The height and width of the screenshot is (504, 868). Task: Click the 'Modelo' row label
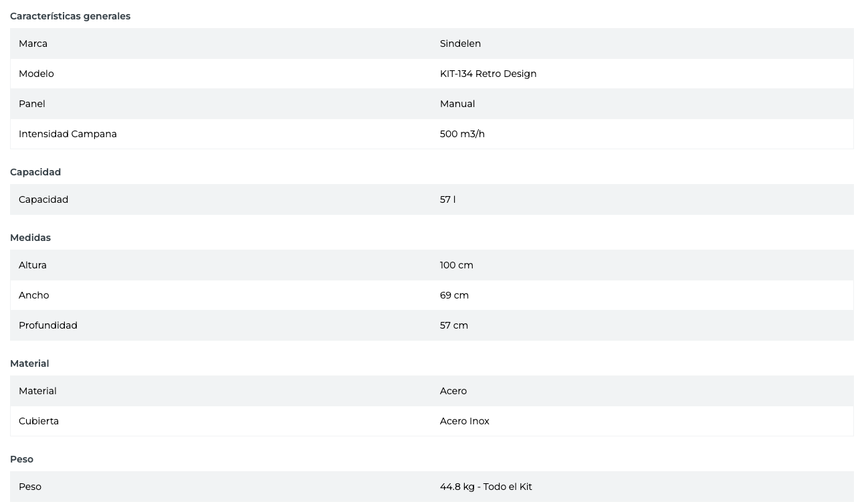[x=36, y=74]
